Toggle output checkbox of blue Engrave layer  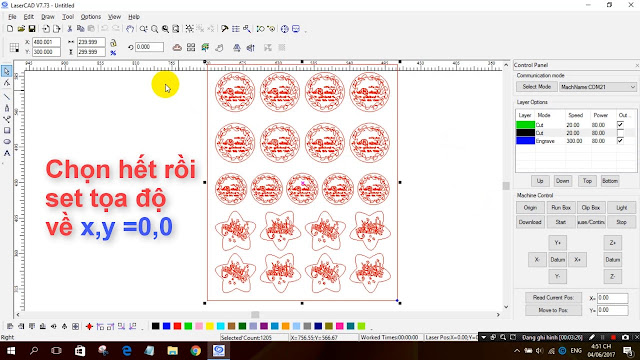pyautogui.click(x=620, y=141)
